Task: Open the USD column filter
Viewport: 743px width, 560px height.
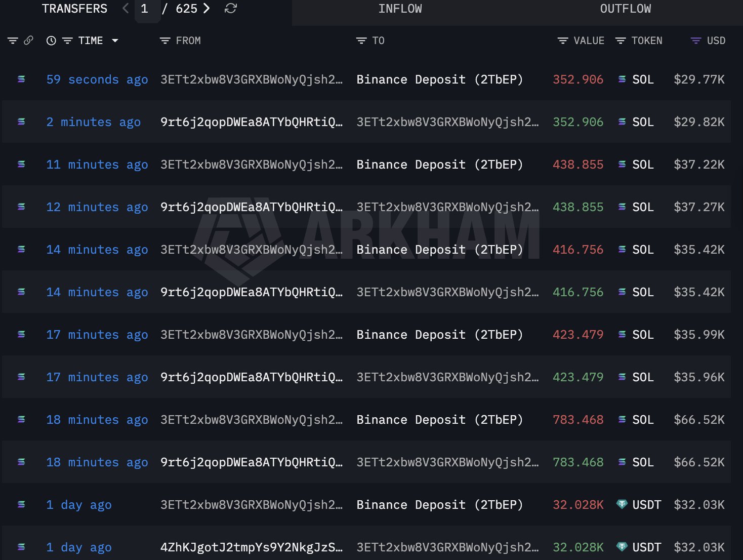Action: click(x=696, y=41)
